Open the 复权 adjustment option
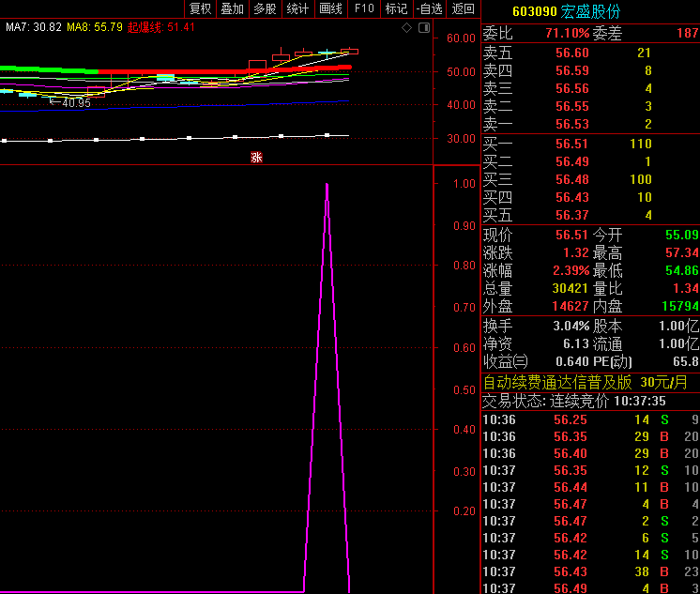The height and width of the screenshot is (594, 700). click(200, 9)
